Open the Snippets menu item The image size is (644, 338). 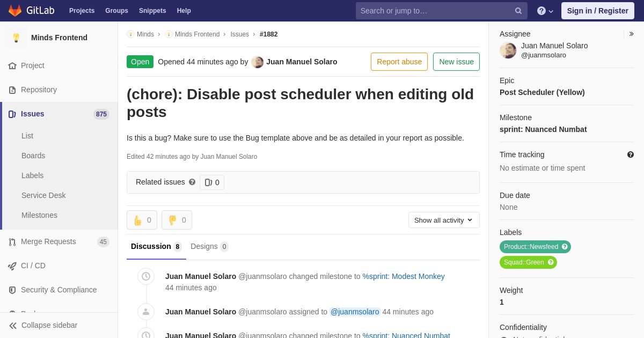click(152, 11)
